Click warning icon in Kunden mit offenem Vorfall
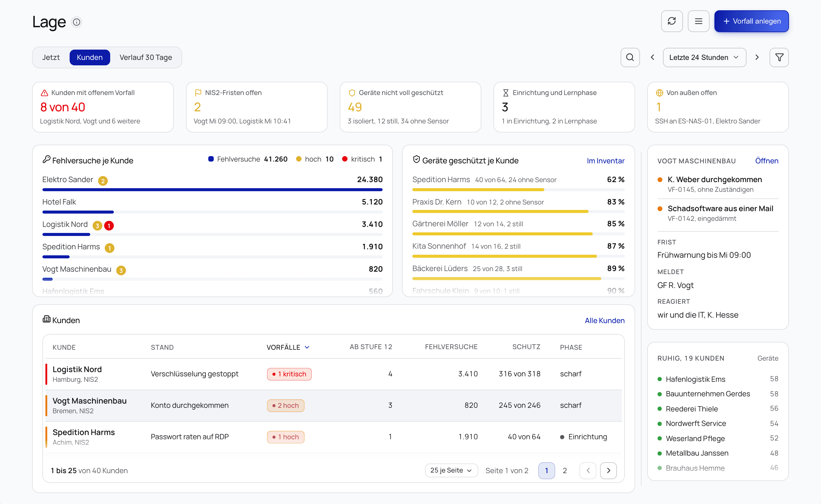The image size is (821, 504). (45, 93)
